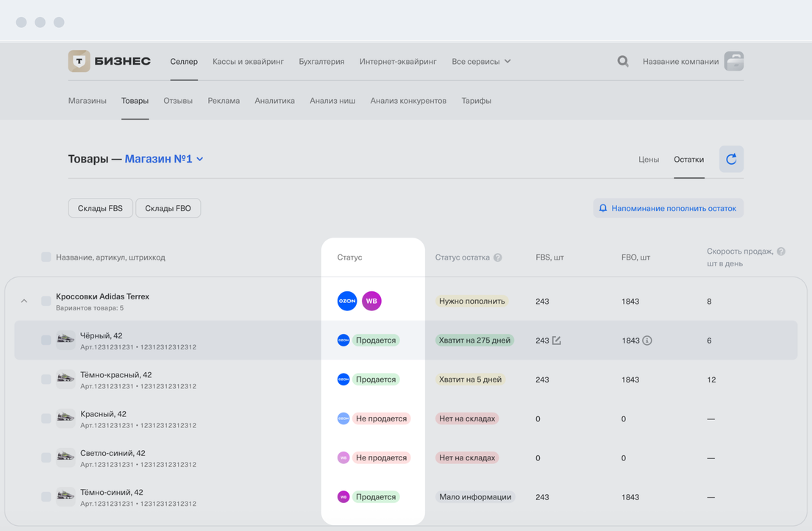
Task: Click the help icon next to Статус остатка
Action: (498, 258)
